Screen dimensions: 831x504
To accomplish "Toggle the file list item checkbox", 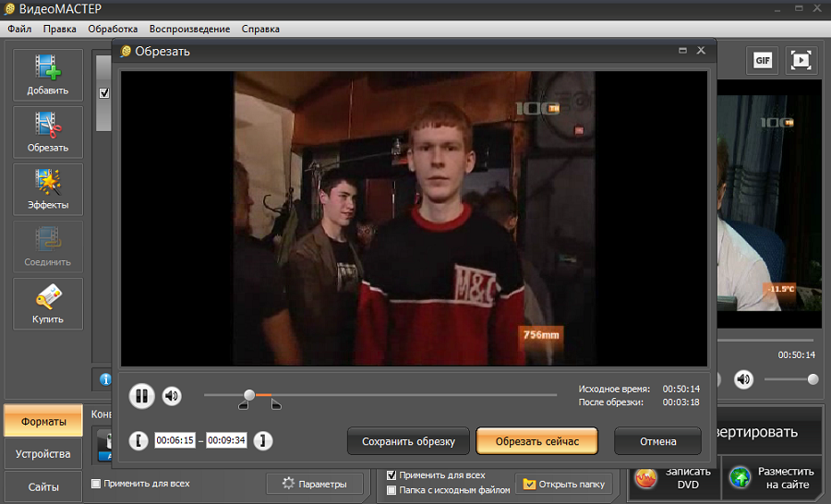I will point(103,92).
